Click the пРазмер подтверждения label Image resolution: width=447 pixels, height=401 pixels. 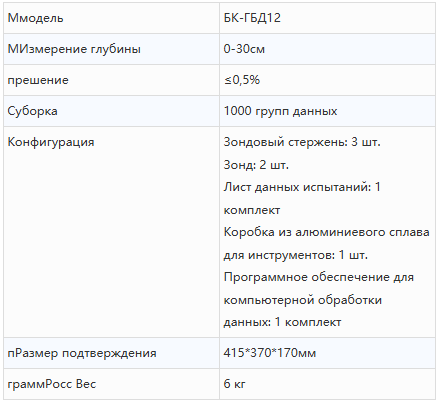pyautogui.click(x=82, y=353)
